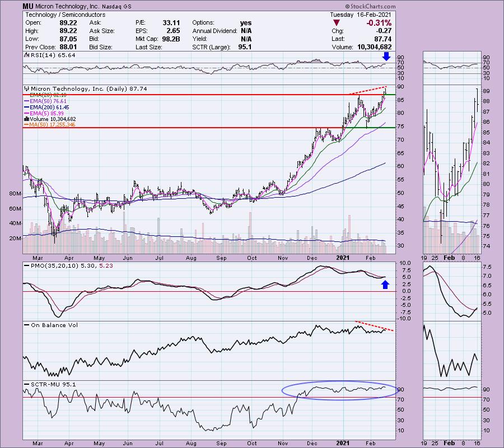Screen dimensions: 504x448
Task: Click the red down-triangle price change indicator
Action: (336, 23)
